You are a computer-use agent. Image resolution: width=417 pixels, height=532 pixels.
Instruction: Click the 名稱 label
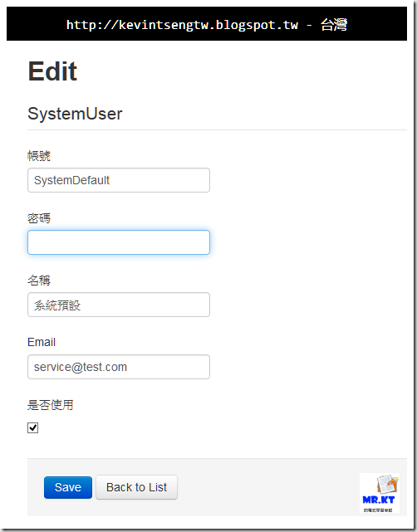pos(39,281)
